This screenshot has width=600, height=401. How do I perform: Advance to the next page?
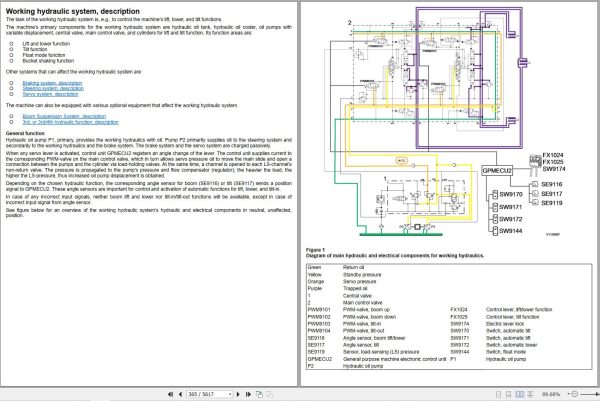pyautogui.click(x=238, y=394)
